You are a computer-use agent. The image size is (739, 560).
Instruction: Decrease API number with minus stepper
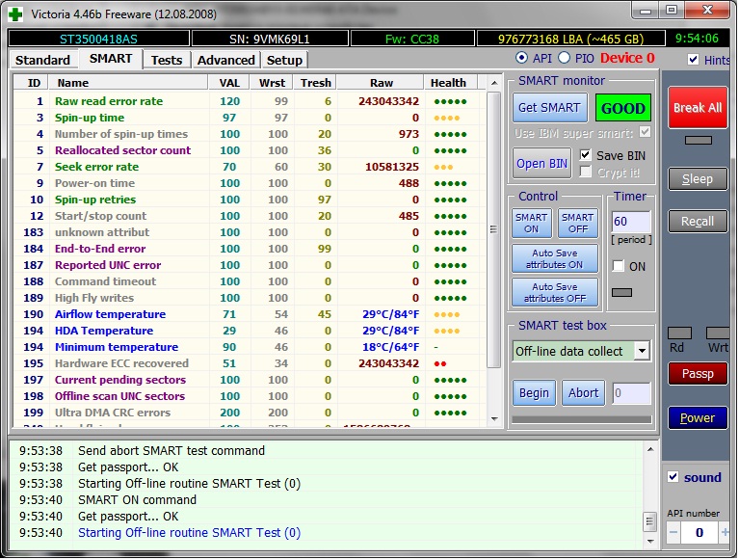tap(673, 532)
